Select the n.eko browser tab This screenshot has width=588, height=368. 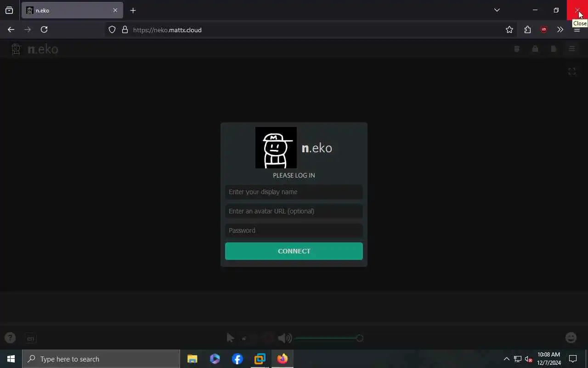72,10
